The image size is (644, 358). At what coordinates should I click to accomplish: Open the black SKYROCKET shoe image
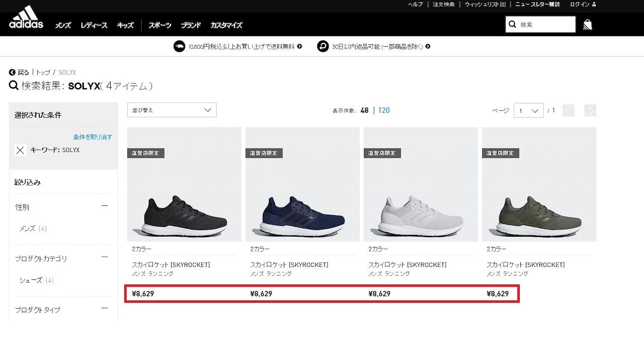click(184, 184)
